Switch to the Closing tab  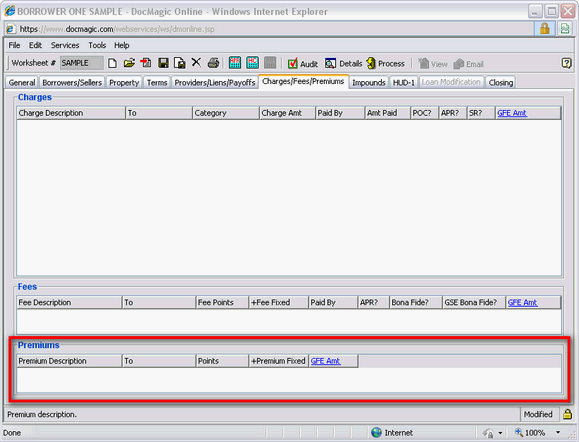click(x=501, y=82)
